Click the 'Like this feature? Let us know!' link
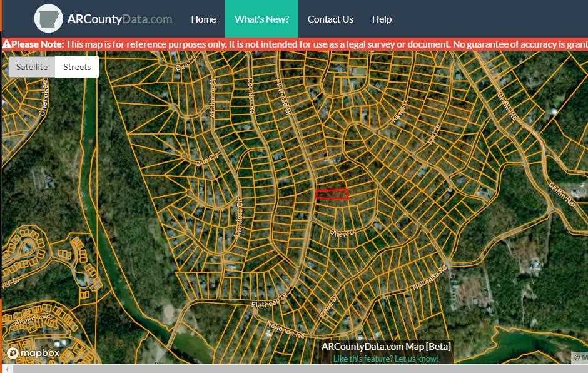 pyautogui.click(x=386, y=359)
